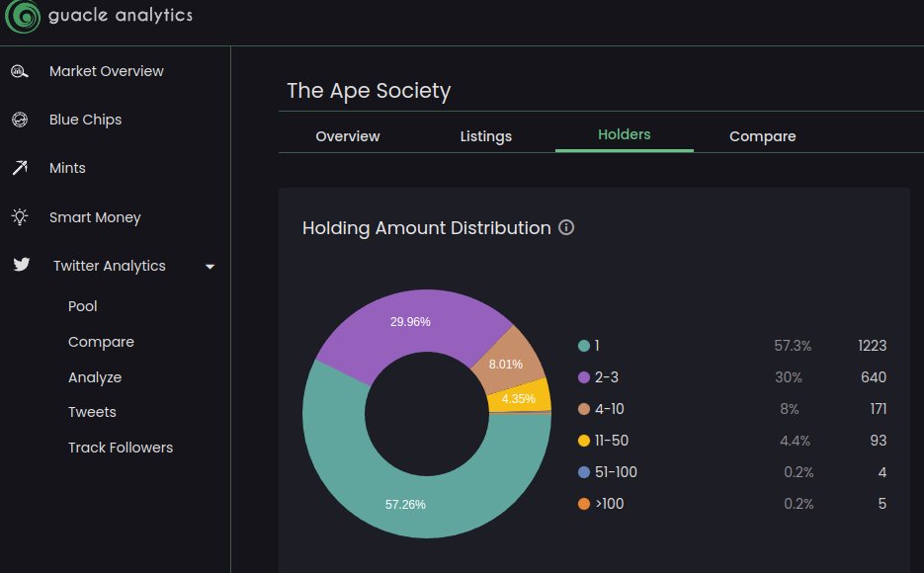Open Compare under Twitter Analytics

point(101,342)
